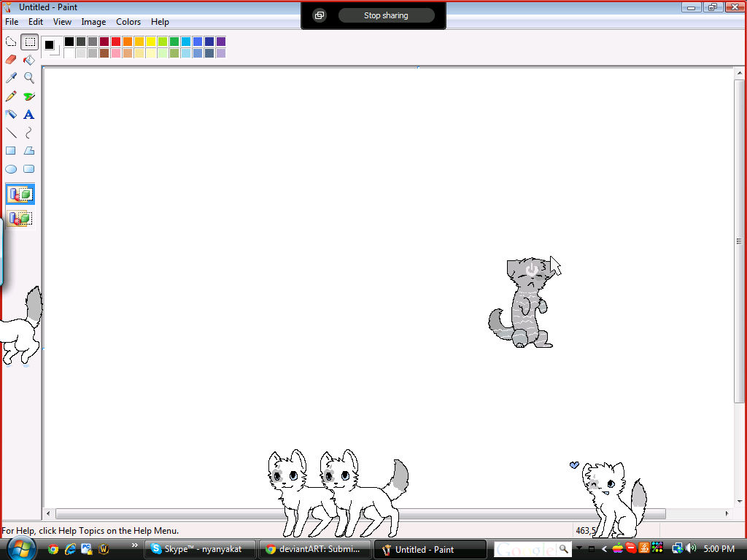Click the horizontal scrollbar right arrow
The image size is (747, 560).
pos(727,514)
